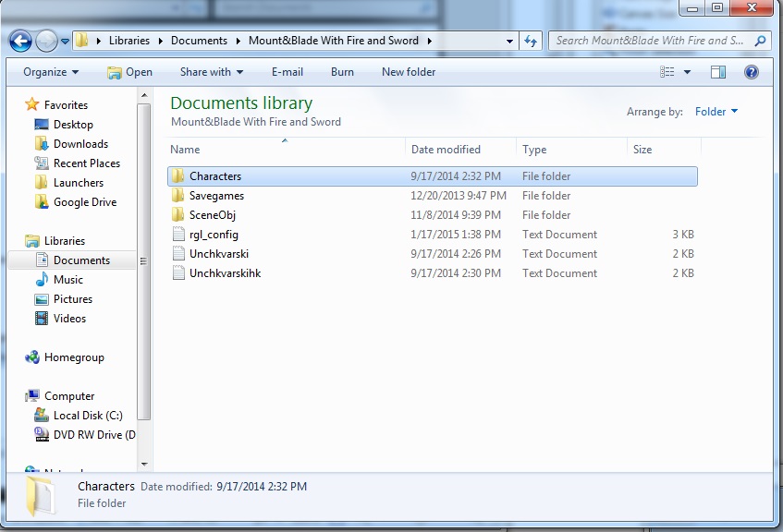The height and width of the screenshot is (532, 783).
Task: Click E-mail in the toolbar
Action: tap(288, 72)
